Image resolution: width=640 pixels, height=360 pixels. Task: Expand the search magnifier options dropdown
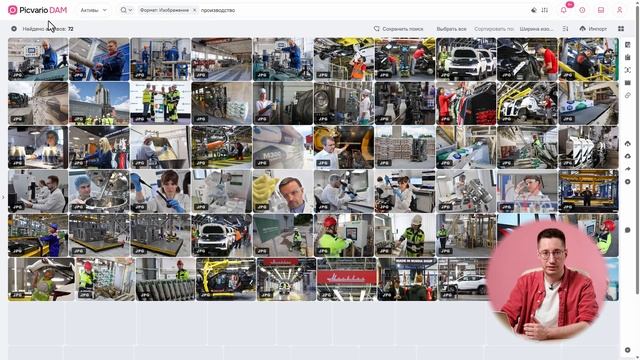click(x=126, y=10)
